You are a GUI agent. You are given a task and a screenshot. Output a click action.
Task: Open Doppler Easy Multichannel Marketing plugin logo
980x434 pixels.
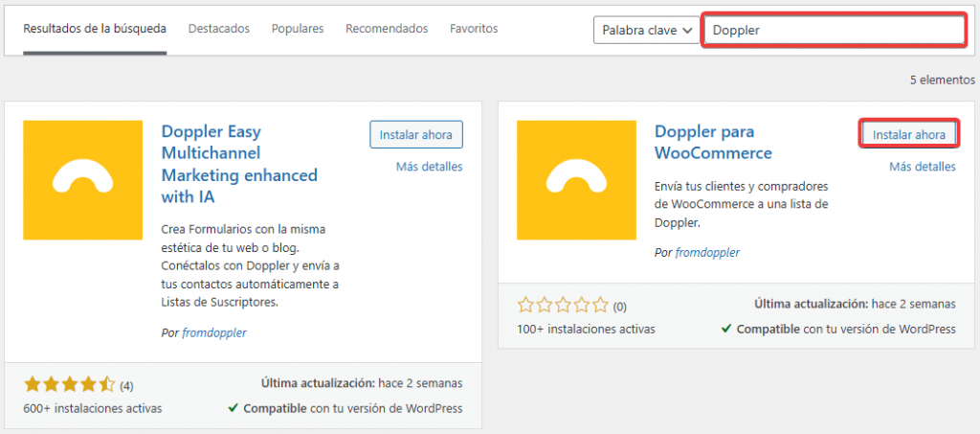coord(82,180)
